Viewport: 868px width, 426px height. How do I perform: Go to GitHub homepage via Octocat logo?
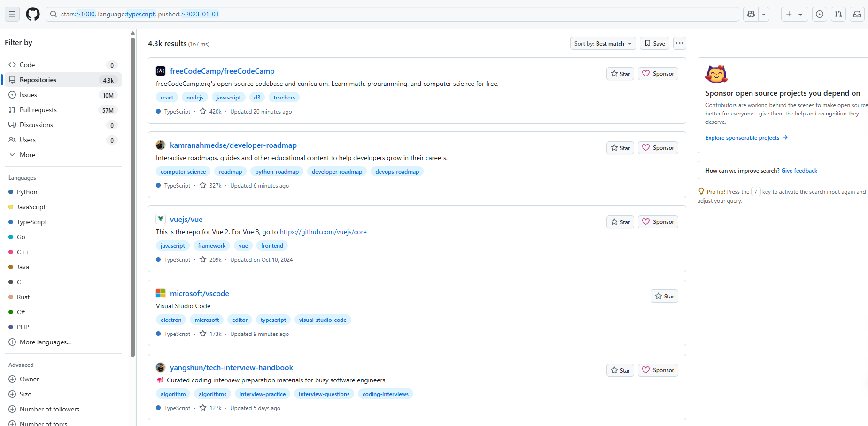click(x=33, y=14)
